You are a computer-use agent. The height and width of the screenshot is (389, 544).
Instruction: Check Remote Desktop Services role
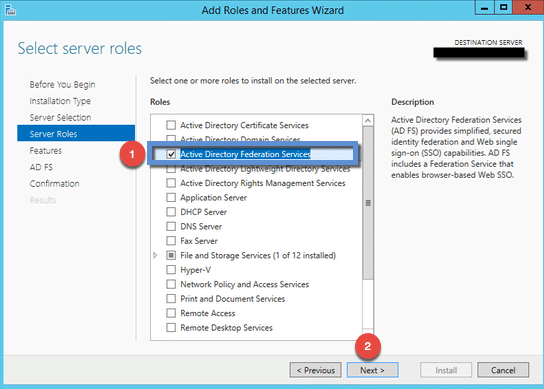pos(171,328)
